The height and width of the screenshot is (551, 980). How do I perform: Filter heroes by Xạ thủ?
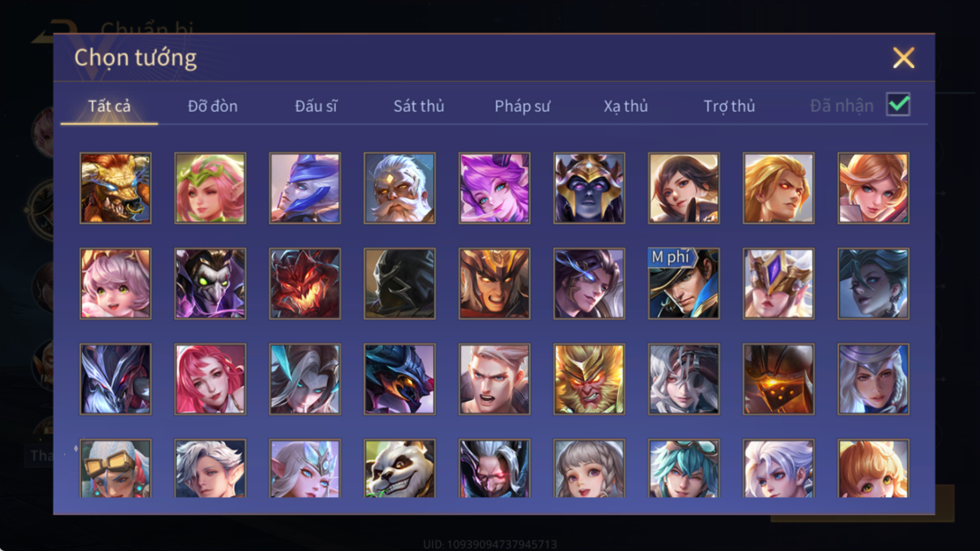pos(626,106)
